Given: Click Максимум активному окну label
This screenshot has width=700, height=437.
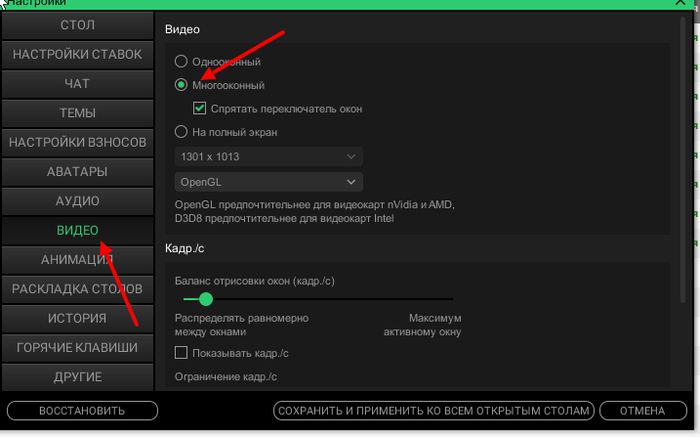Looking at the screenshot, I should (x=422, y=325).
